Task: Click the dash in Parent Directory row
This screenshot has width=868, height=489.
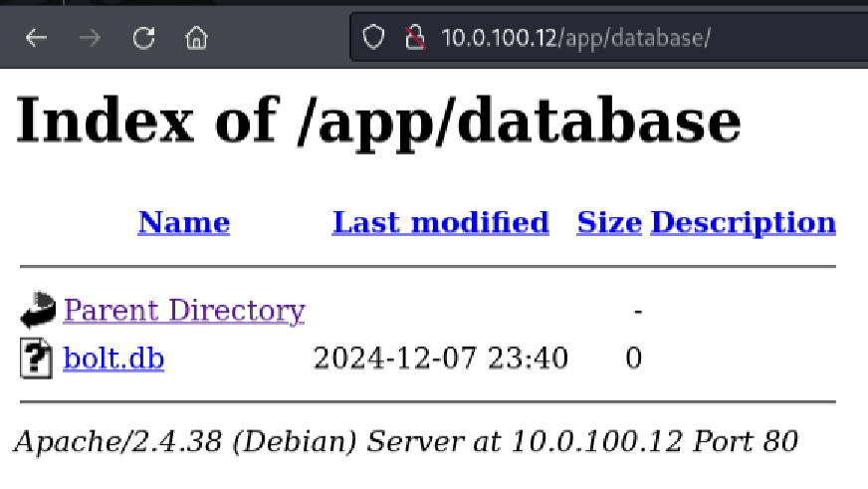Action: 637,311
